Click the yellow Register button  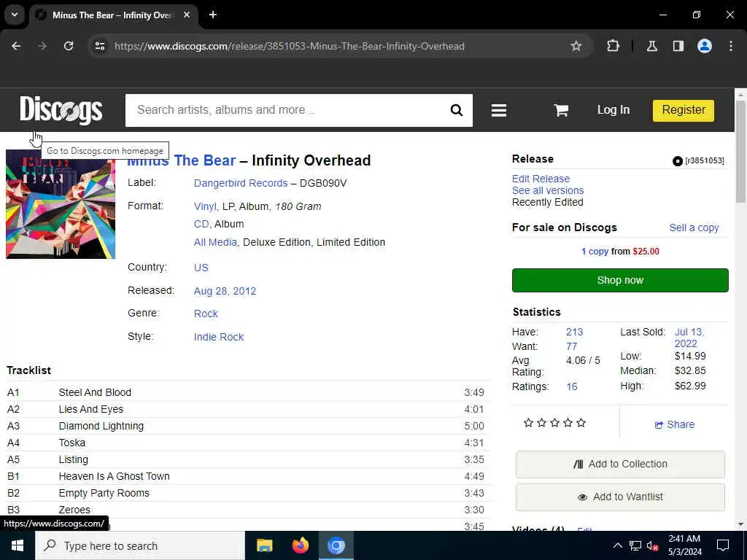click(x=683, y=111)
